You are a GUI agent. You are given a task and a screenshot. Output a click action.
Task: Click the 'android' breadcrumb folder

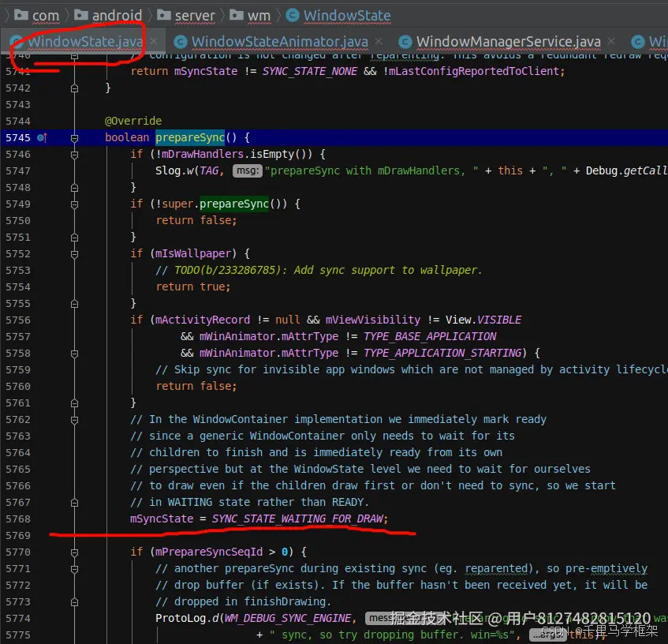118,16
